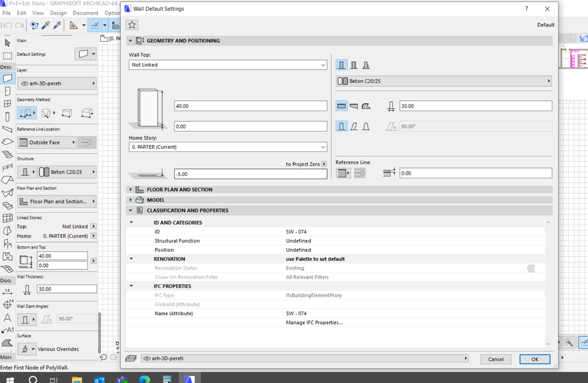The image size is (588, 383).
Task: Open the Default Settings button in the Info Box
Action: point(86,54)
